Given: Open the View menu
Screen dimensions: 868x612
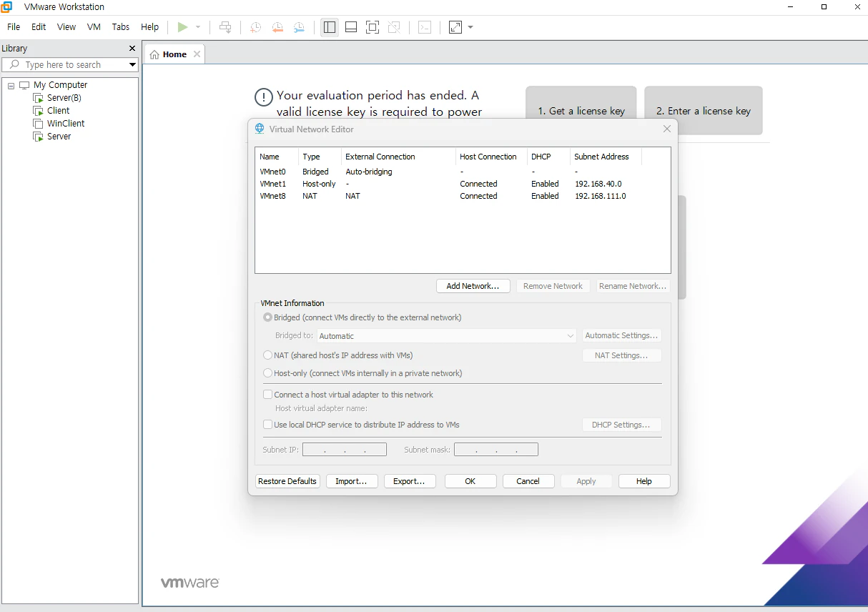Looking at the screenshot, I should [66, 26].
